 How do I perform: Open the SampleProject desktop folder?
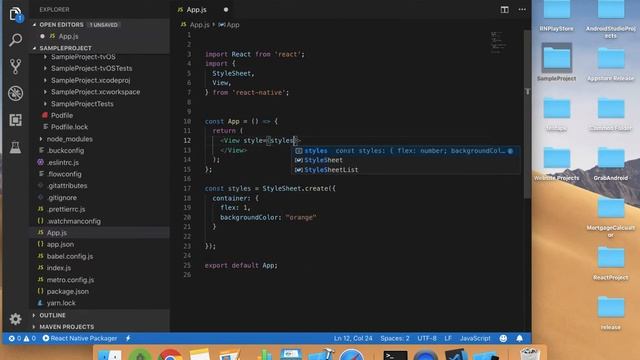pos(556,62)
